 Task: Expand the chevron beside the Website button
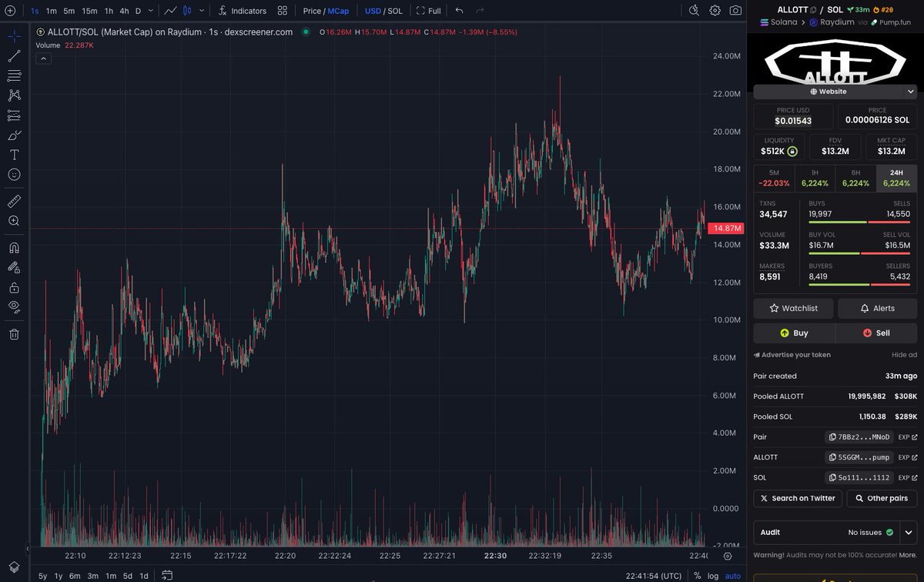click(x=910, y=92)
